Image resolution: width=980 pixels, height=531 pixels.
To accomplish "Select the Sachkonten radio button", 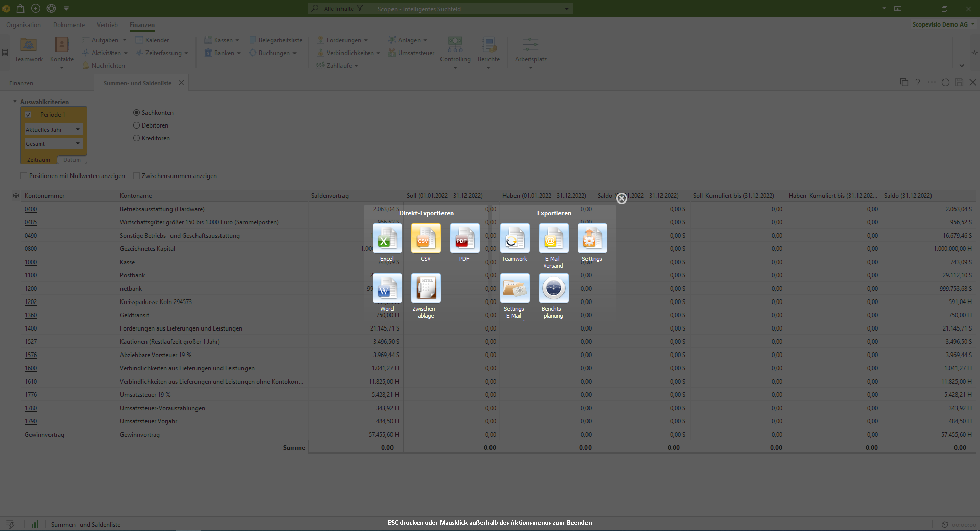I will pos(136,113).
